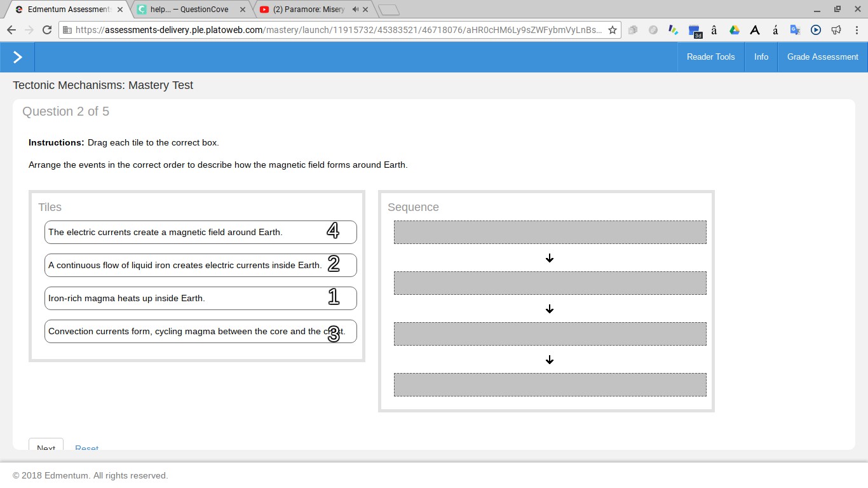The image size is (868, 488).
Task: Mute the audio icon on the Paramore tab
Action: [355, 10]
